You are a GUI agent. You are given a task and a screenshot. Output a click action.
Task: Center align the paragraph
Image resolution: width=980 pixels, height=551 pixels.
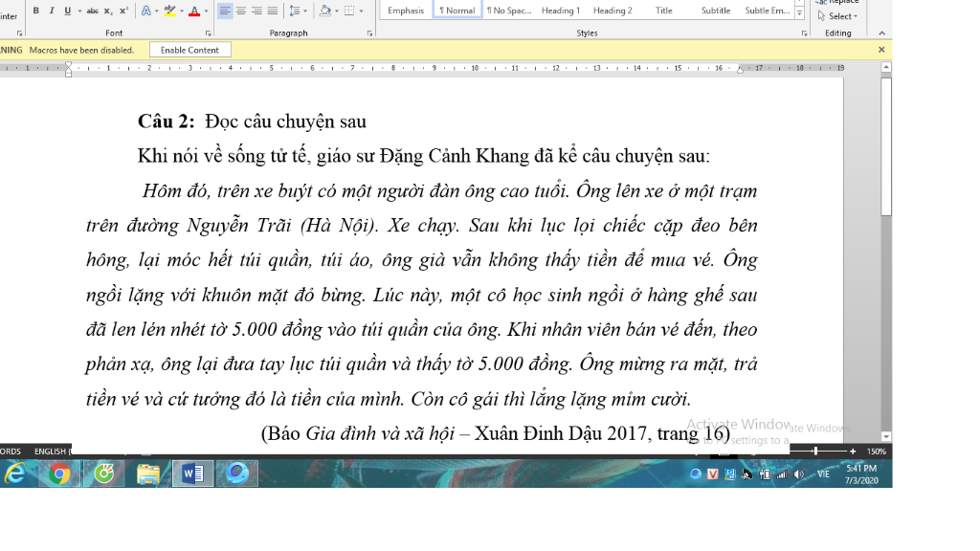[240, 11]
